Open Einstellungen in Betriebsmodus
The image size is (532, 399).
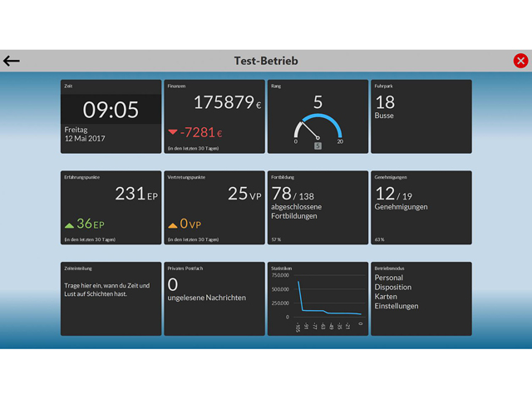[396, 306]
